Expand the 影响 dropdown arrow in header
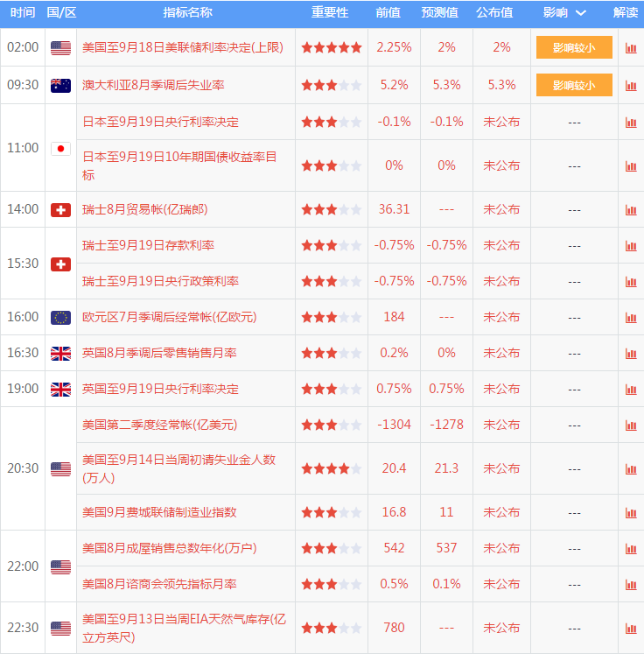Screen dimensions: 644x654 [x=581, y=13]
